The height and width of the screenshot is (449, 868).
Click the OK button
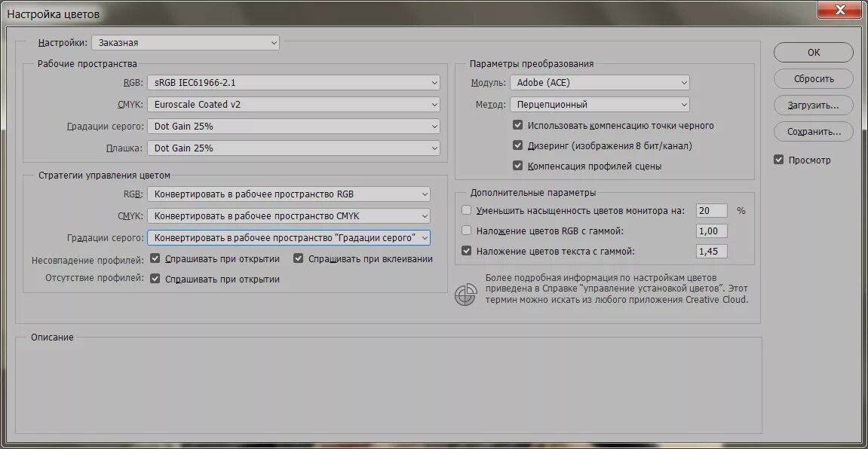(x=813, y=53)
